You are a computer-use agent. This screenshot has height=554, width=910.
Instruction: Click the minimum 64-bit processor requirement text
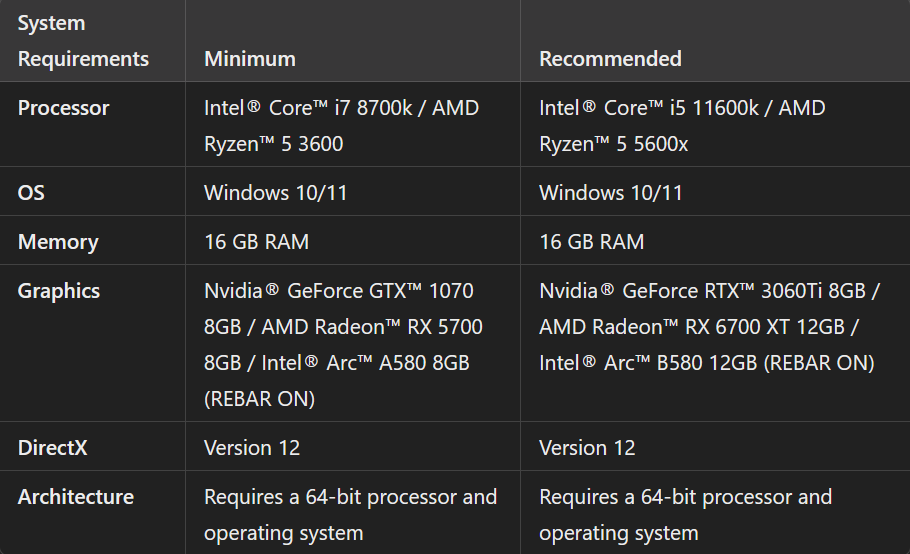pos(350,497)
